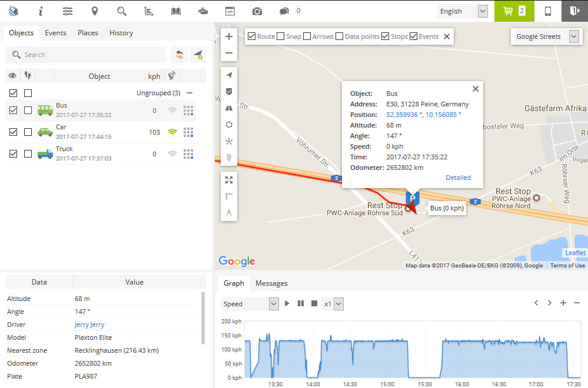Open the chat messages icon showing 0
The image size is (588, 388).
[284, 10]
